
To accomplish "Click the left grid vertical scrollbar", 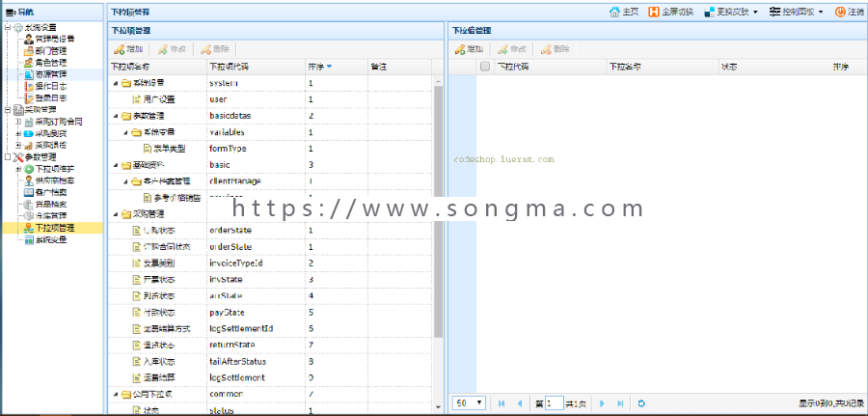I will tap(439, 210).
